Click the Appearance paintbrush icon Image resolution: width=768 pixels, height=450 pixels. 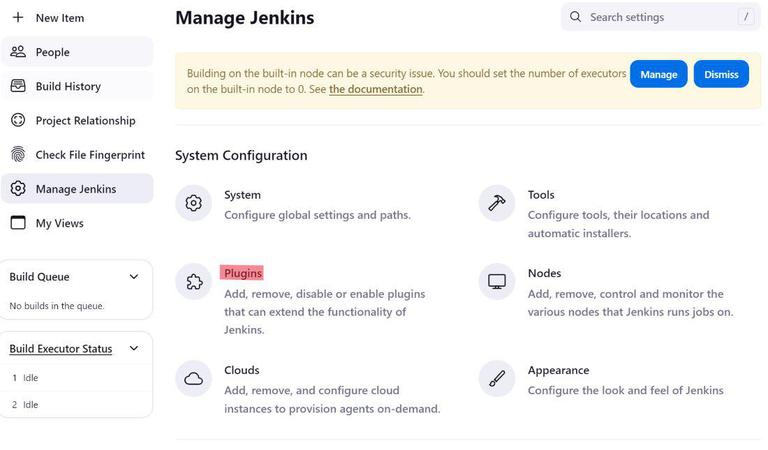(497, 379)
